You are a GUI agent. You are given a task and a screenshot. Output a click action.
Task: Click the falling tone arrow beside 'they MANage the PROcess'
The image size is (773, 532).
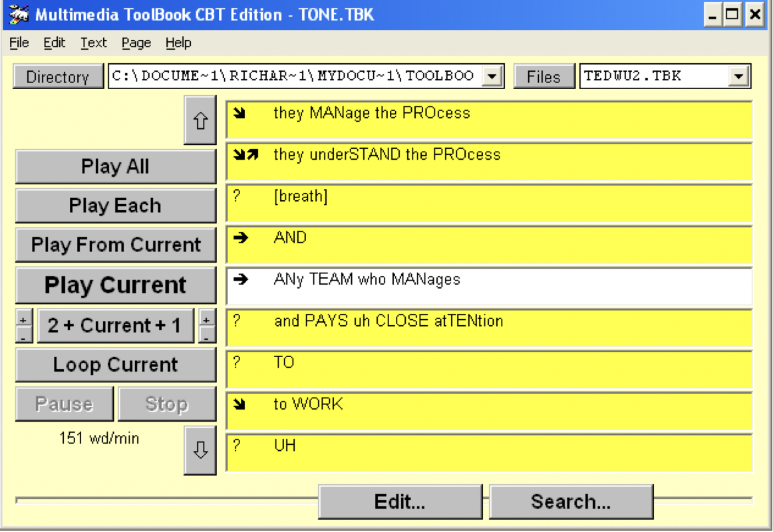[239, 113]
